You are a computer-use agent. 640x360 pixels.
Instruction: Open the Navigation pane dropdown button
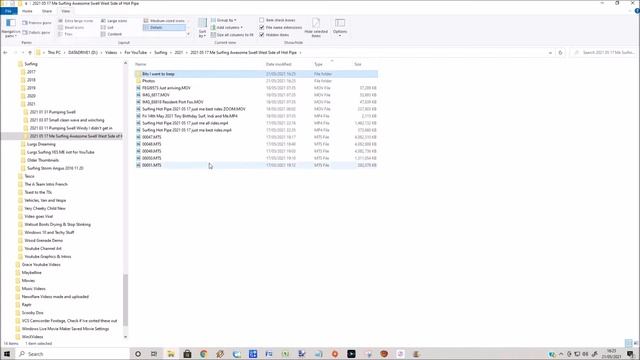[x=10, y=28]
